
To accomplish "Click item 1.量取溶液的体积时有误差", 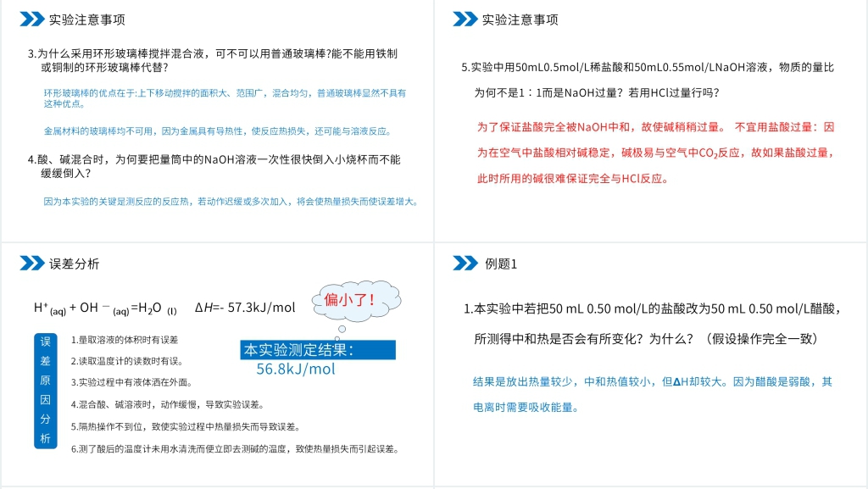I will point(125,340).
